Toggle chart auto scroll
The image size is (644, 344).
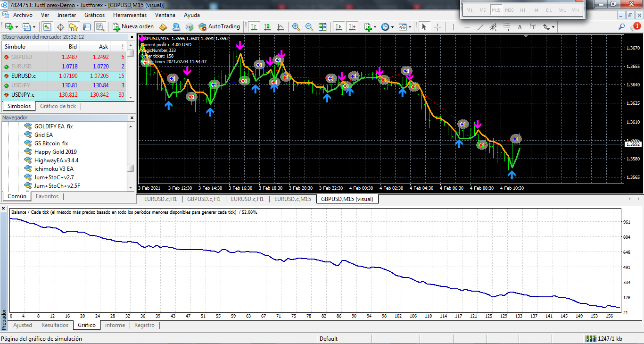click(x=339, y=27)
